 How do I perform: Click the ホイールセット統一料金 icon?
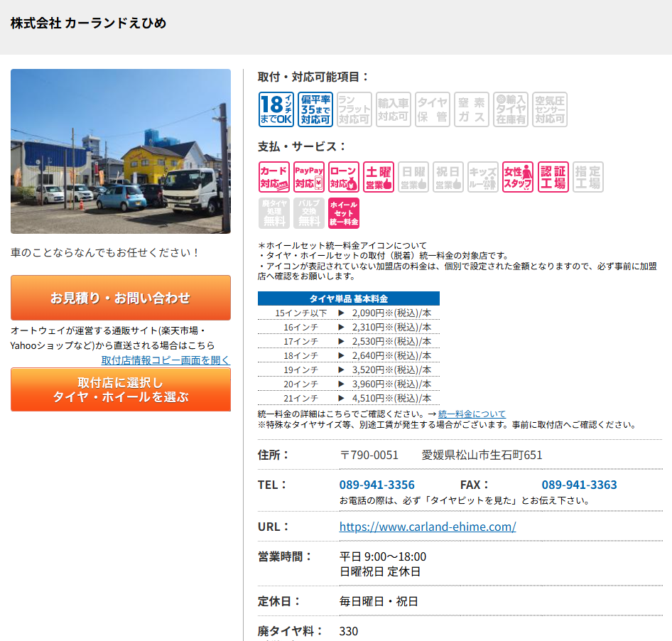[x=344, y=213]
